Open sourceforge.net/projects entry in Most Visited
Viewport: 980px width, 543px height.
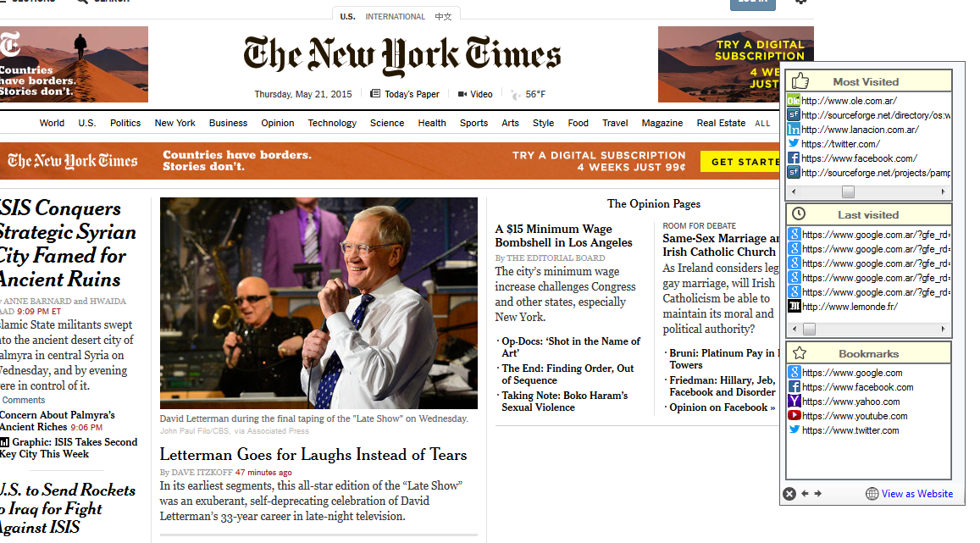click(x=876, y=173)
